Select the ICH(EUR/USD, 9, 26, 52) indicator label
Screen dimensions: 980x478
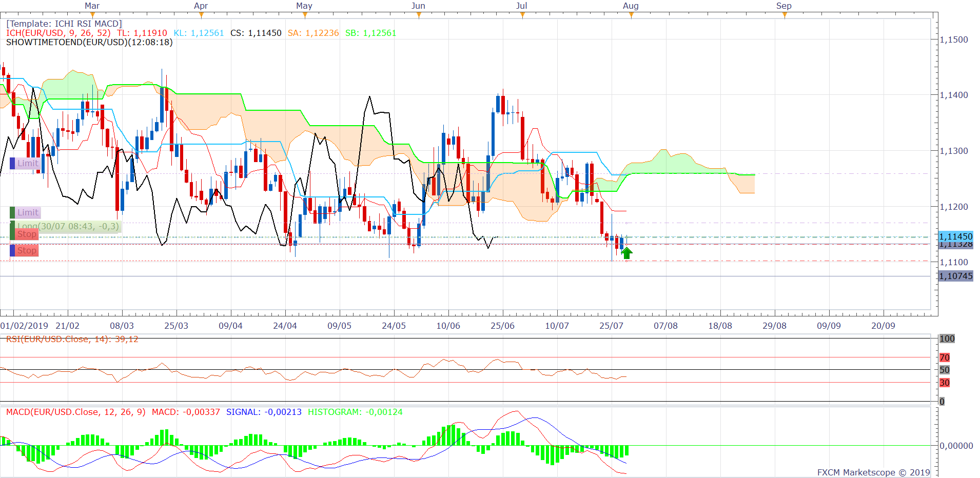click(x=58, y=33)
